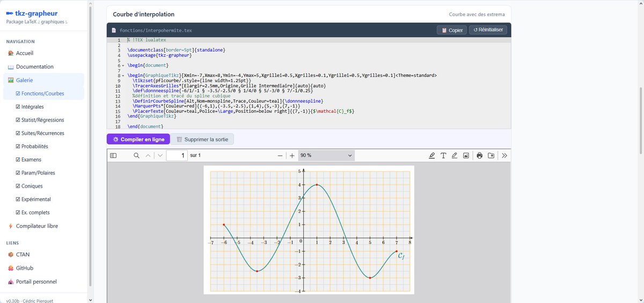Click the PDF page number field
This screenshot has height=303, width=644.
[x=177, y=155]
